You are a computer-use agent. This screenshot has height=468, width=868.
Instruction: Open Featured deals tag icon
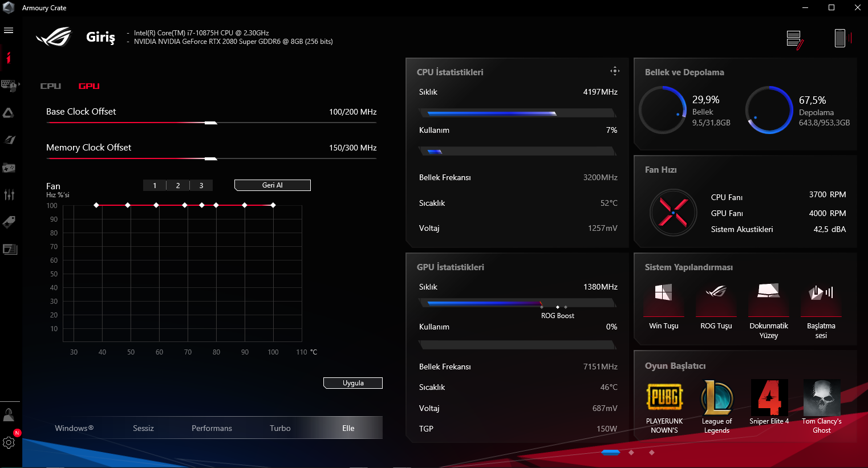click(9, 222)
